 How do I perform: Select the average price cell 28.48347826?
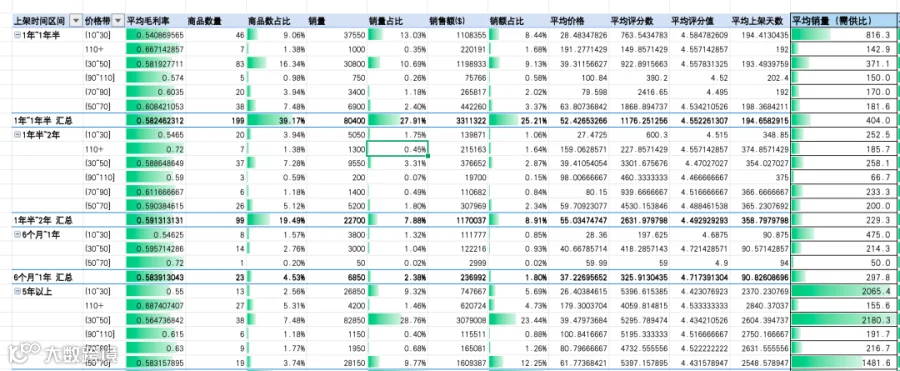click(579, 35)
